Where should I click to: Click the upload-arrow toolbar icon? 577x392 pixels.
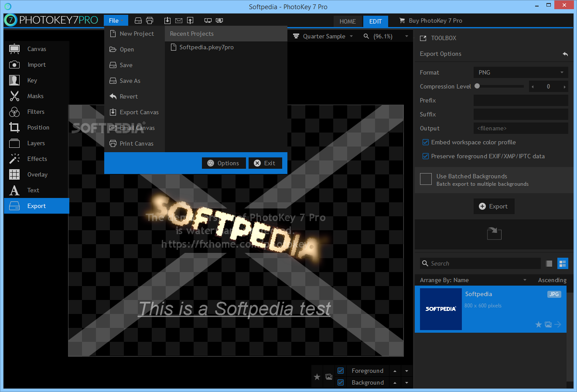pos(190,20)
